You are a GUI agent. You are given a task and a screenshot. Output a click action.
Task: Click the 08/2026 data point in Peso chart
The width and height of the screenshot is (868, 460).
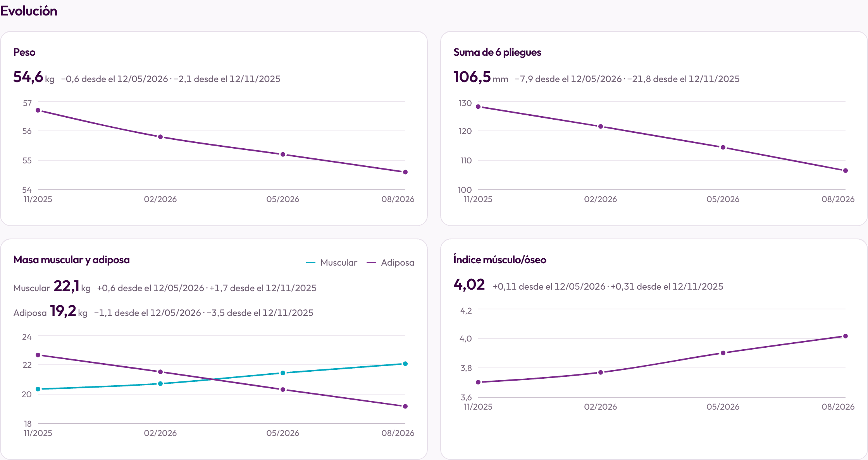pos(405,172)
